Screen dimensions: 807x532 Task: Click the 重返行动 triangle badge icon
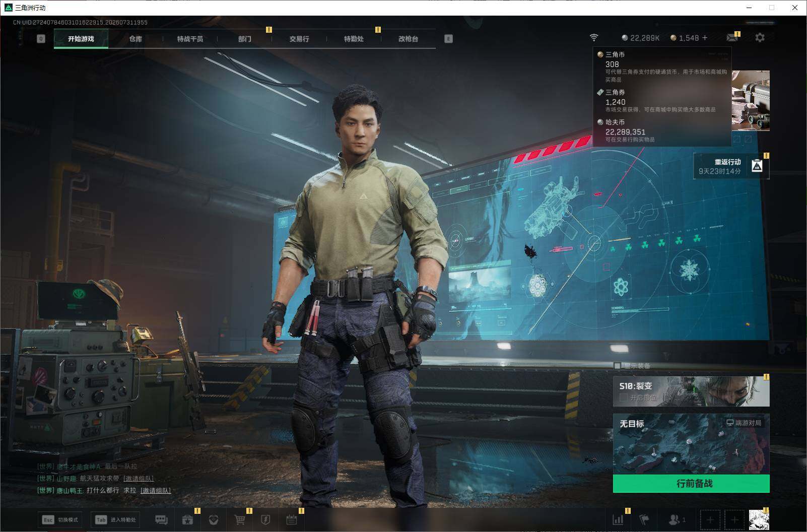point(757,166)
